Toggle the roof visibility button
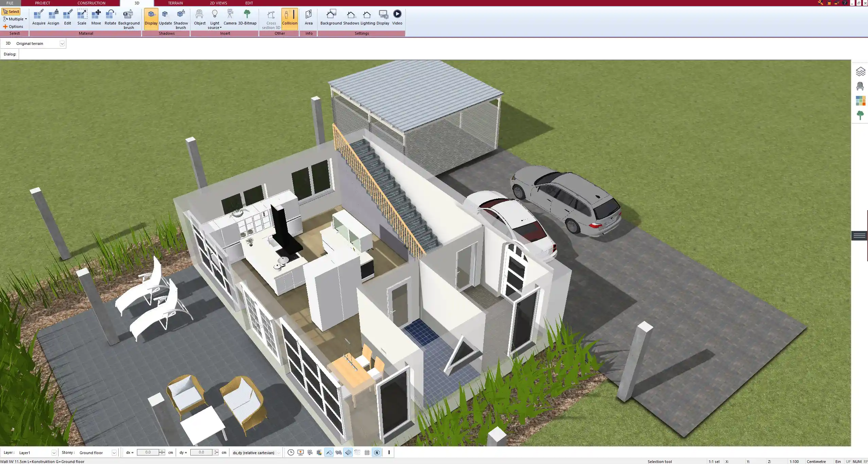Viewport: 868px width, 464px height. 329,452
